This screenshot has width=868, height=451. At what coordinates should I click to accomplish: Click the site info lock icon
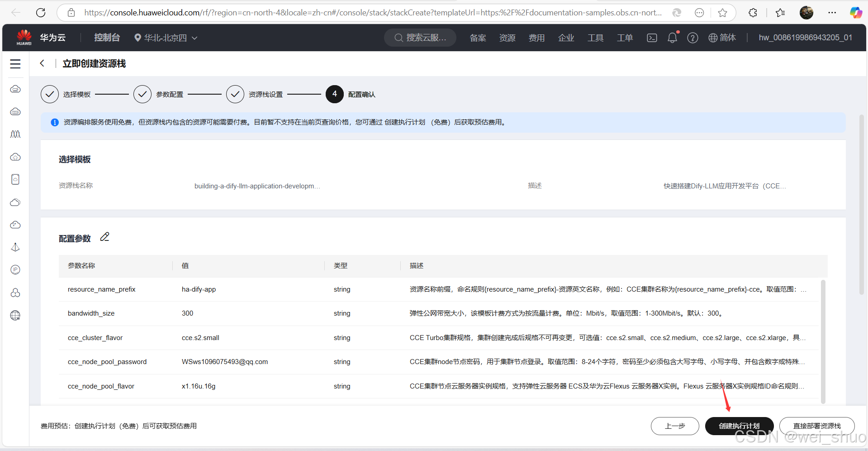[x=71, y=13]
